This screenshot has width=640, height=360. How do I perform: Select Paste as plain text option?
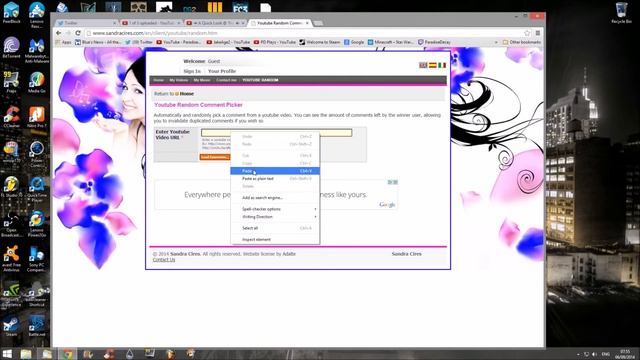[275, 179]
